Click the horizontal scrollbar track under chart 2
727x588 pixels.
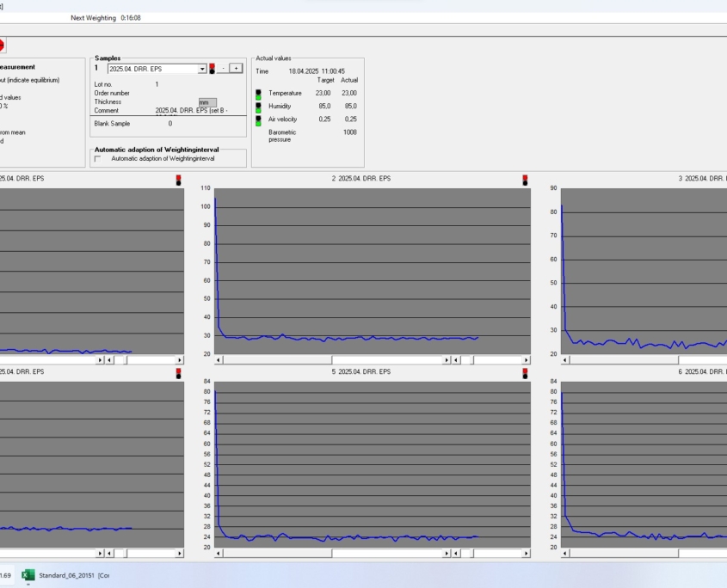coord(387,360)
